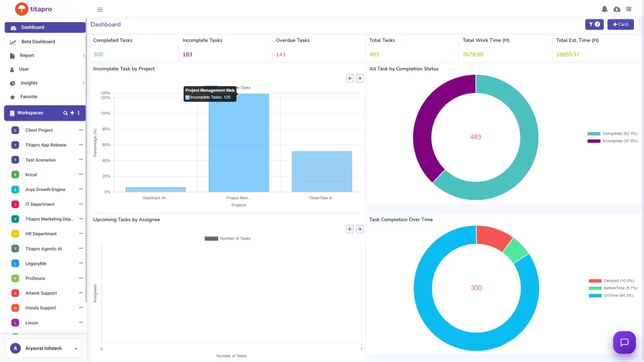The width and height of the screenshot is (644, 362).
Task: Click the + Card button
Action: tap(621, 25)
